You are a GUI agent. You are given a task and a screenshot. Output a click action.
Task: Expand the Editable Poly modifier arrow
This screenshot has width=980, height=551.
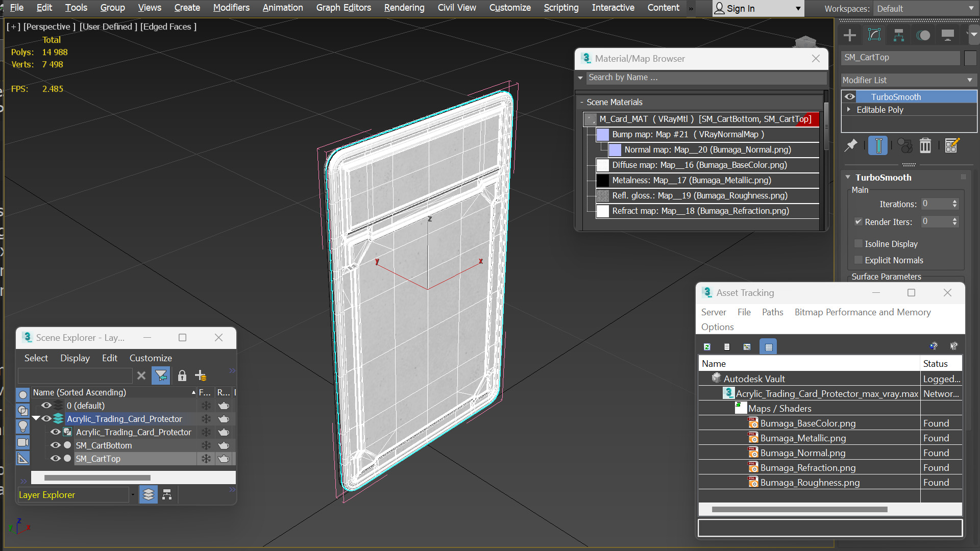[x=849, y=110]
